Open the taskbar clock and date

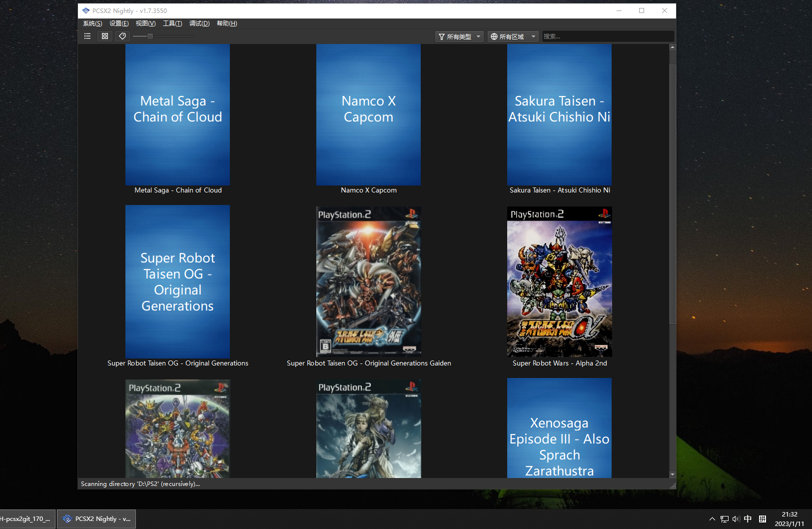(790, 519)
